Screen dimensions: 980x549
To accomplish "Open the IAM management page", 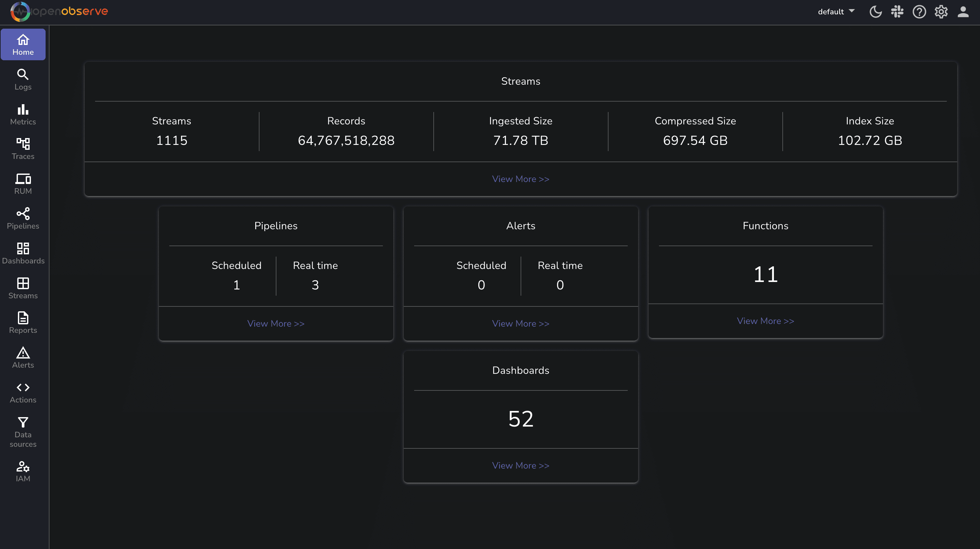I will tap(23, 472).
